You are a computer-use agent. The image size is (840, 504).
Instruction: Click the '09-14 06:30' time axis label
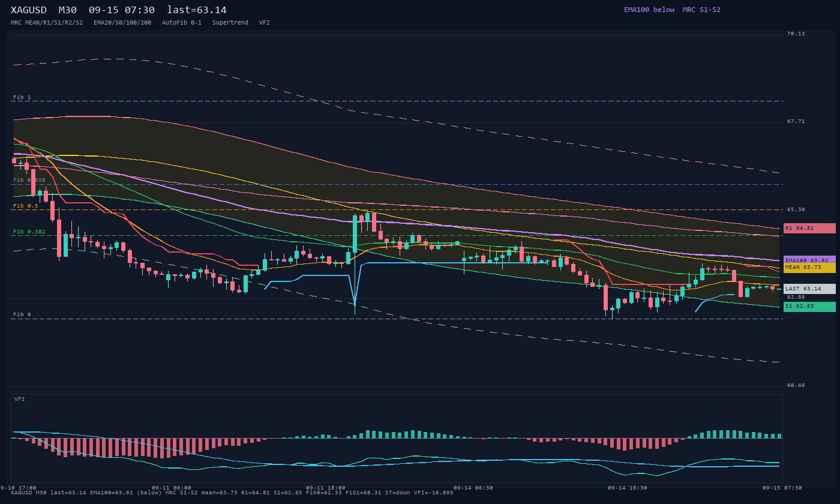(x=473, y=488)
